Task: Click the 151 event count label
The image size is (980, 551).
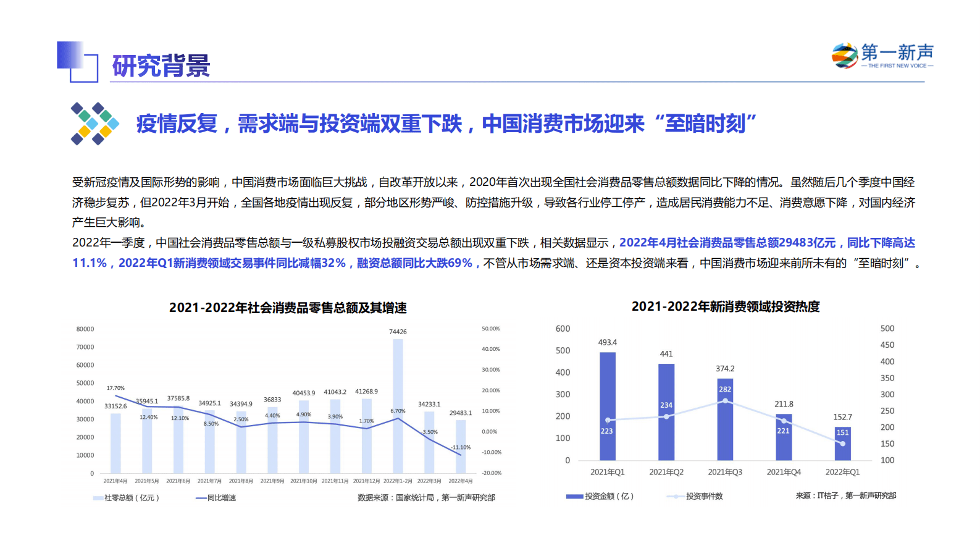Action: pyautogui.click(x=843, y=433)
